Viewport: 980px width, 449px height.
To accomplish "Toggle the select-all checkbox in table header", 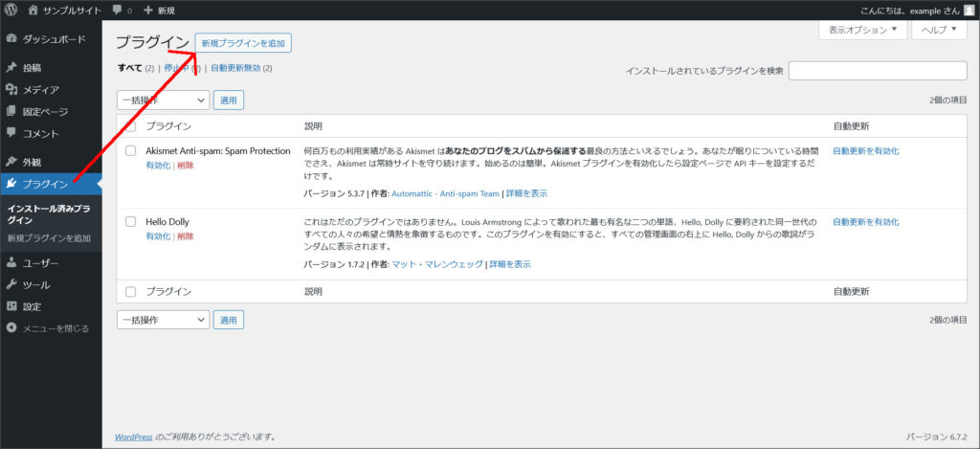I will (x=131, y=126).
